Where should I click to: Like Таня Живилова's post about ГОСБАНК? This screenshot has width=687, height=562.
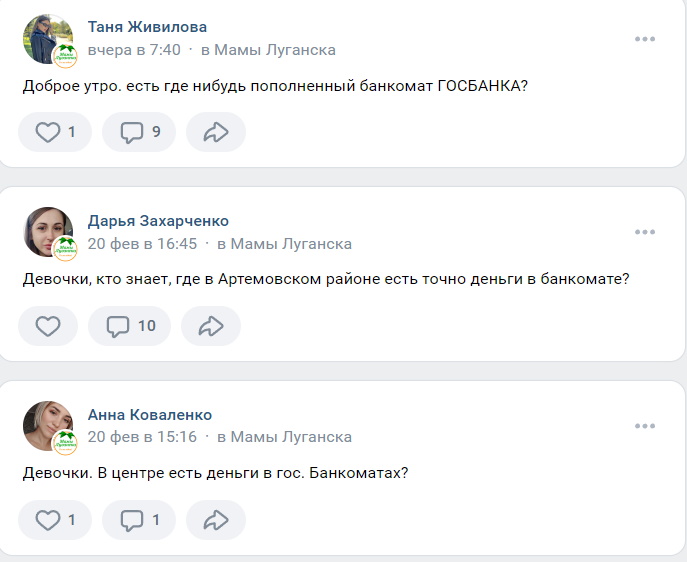(55, 132)
